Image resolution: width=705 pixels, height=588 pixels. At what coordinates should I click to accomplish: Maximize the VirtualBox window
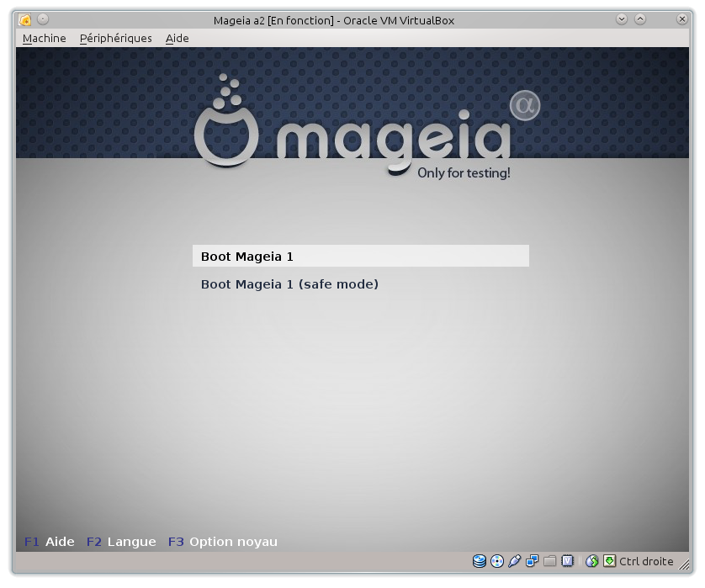[640, 19]
